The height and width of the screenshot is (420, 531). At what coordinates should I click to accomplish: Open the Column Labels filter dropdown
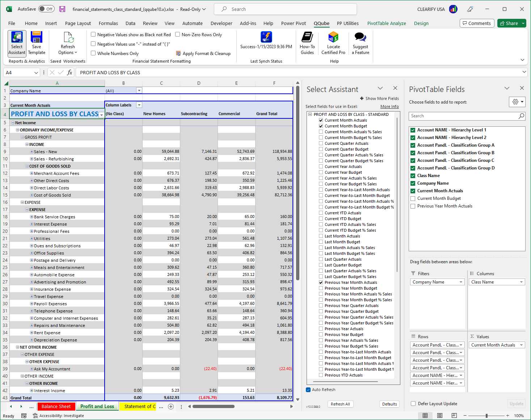[139, 105]
